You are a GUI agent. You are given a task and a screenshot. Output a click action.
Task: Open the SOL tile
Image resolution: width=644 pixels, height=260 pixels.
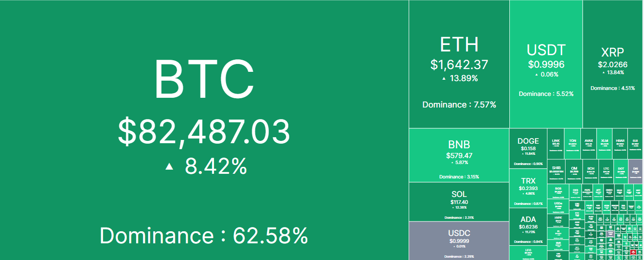click(x=459, y=202)
